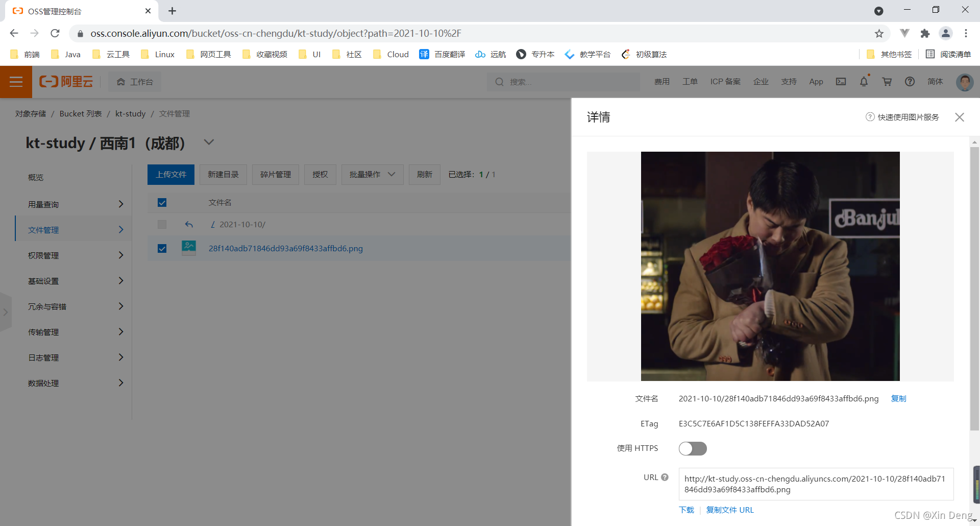This screenshot has width=980, height=526.
Task: Click the 上传文件 button
Action: 171,175
